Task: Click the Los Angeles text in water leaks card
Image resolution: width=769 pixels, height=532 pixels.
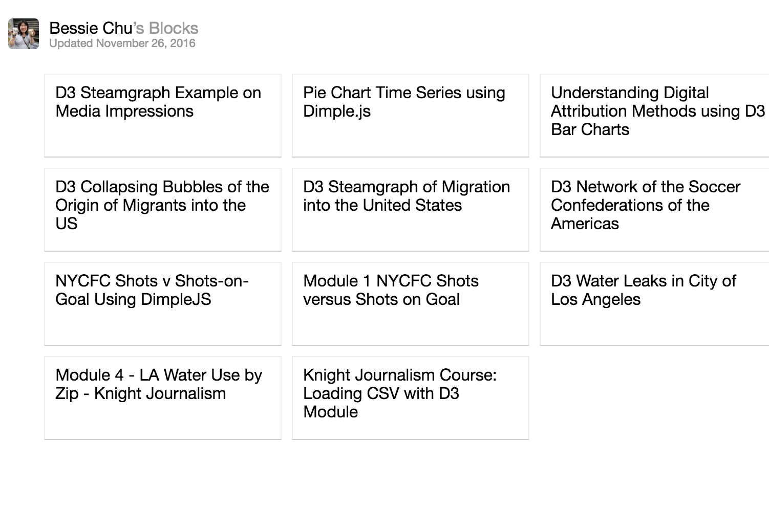Action: [x=595, y=300]
